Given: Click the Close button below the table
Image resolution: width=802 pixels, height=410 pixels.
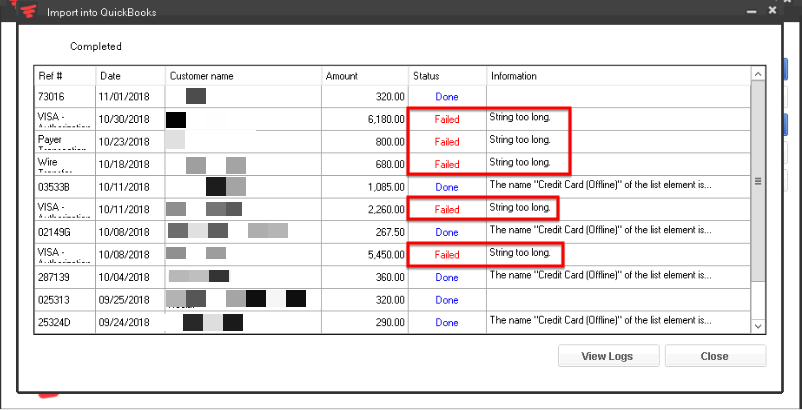Looking at the screenshot, I should [715, 356].
